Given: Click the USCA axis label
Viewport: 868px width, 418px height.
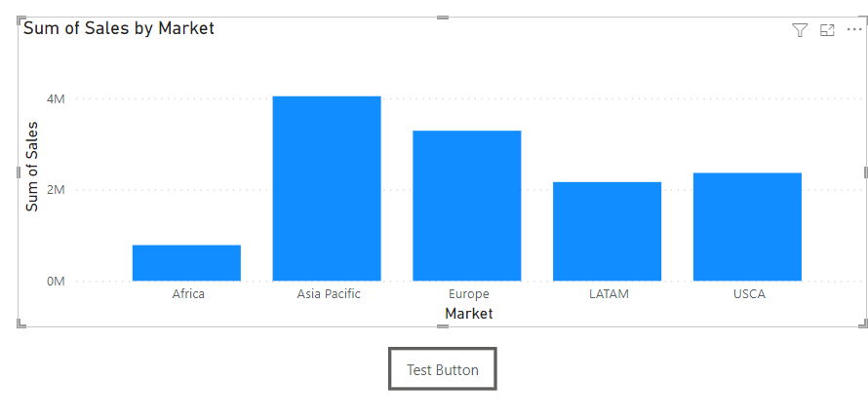Looking at the screenshot, I should (x=749, y=293).
